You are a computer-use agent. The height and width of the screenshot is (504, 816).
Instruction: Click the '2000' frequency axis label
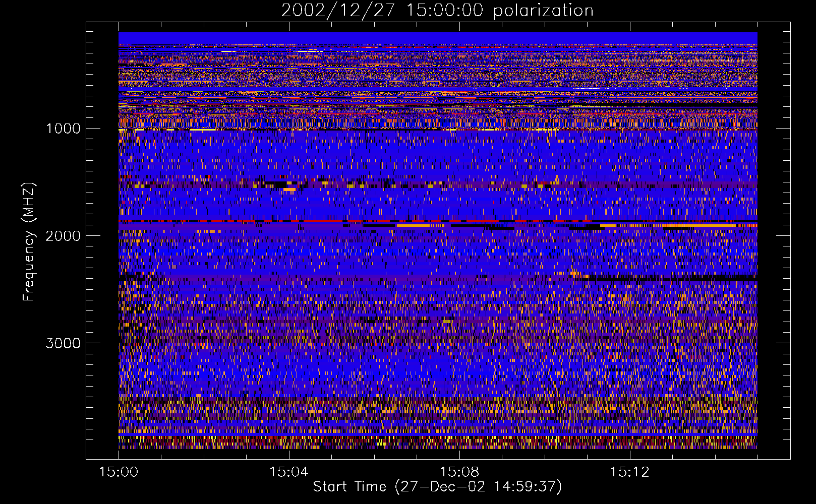point(63,236)
